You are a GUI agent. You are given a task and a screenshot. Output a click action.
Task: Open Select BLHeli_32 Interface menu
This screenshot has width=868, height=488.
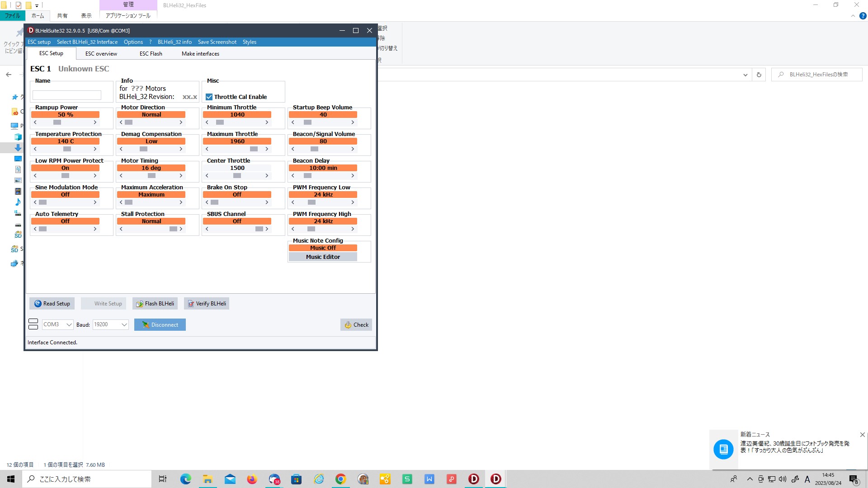coord(87,42)
